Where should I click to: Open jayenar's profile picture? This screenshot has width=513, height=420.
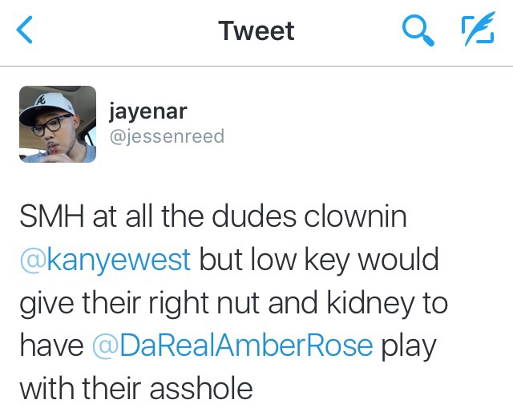[58, 124]
